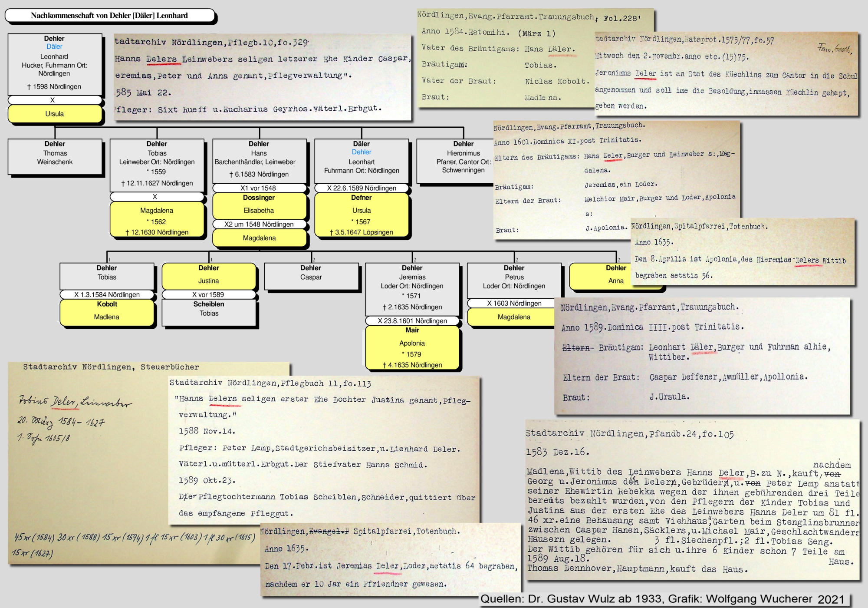The image size is (868, 608).
Task: Select the Dehler Thomas Weinschenk box
Action: pos(55,156)
